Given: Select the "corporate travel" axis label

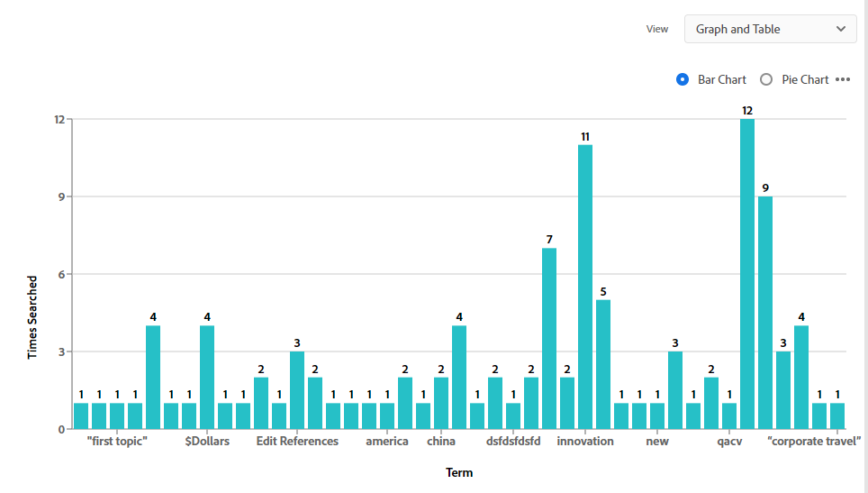Looking at the screenshot, I should (814, 442).
